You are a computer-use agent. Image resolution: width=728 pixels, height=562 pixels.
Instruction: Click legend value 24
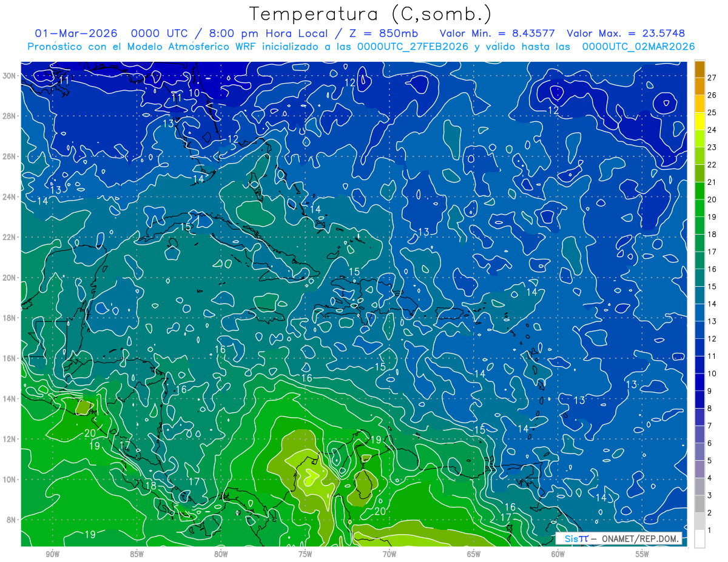(x=712, y=130)
